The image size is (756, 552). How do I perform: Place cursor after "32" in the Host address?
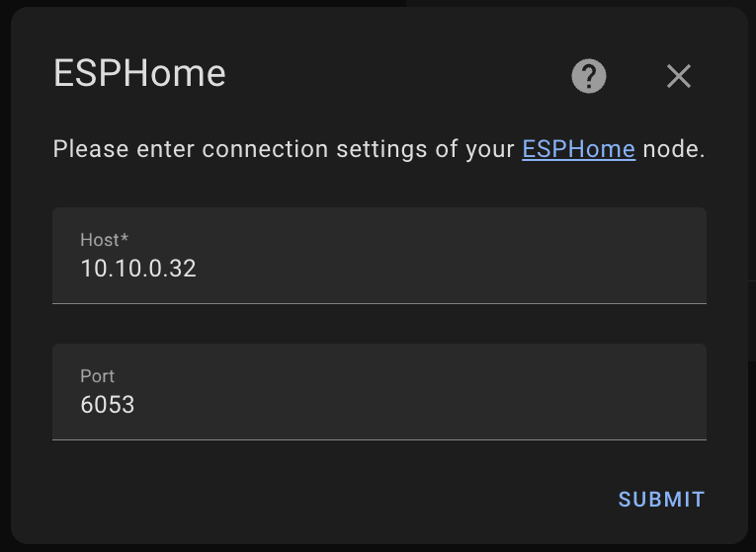click(x=198, y=268)
